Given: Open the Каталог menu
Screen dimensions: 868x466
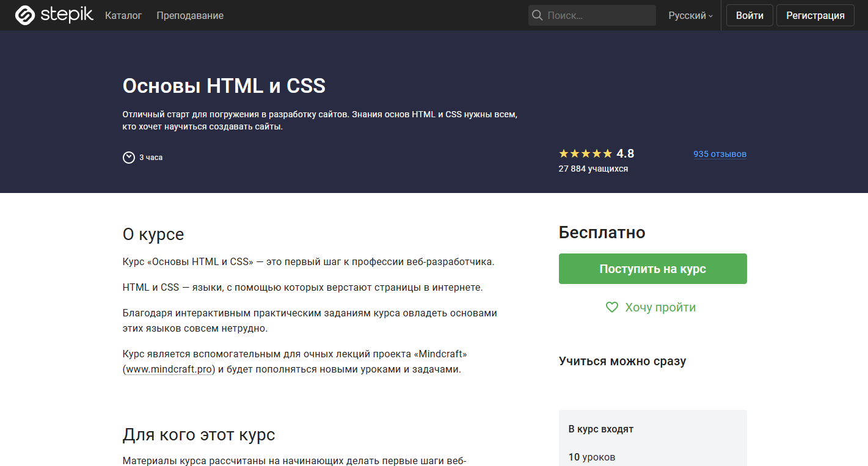Looking at the screenshot, I should coord(123,15).
